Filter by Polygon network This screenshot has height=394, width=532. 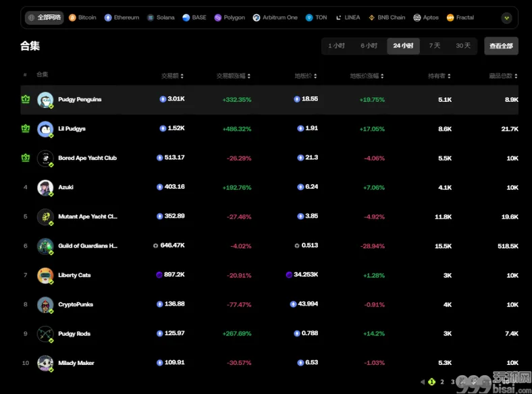coord(230,18)
